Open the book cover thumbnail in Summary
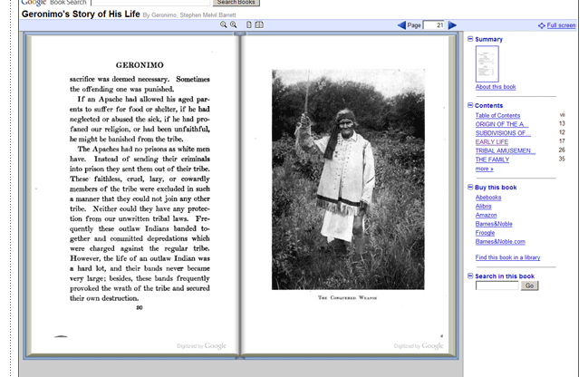 (x=487, y=63)
